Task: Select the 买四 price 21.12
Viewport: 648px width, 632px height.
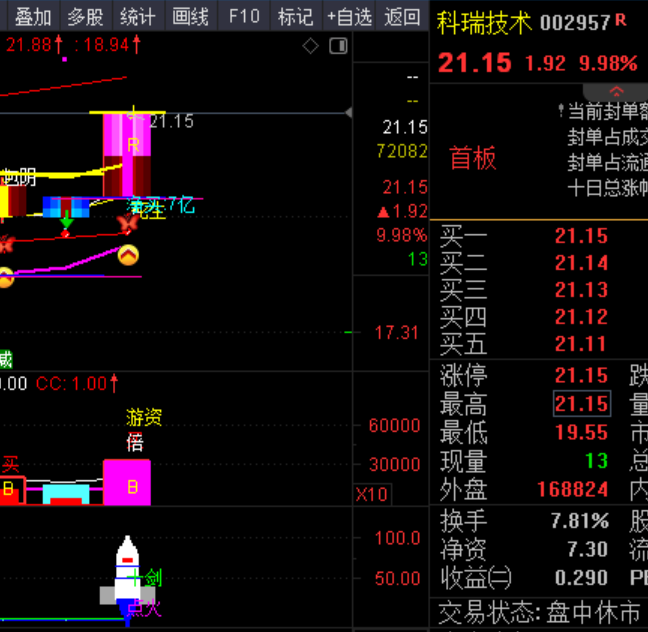Action: 581,317
